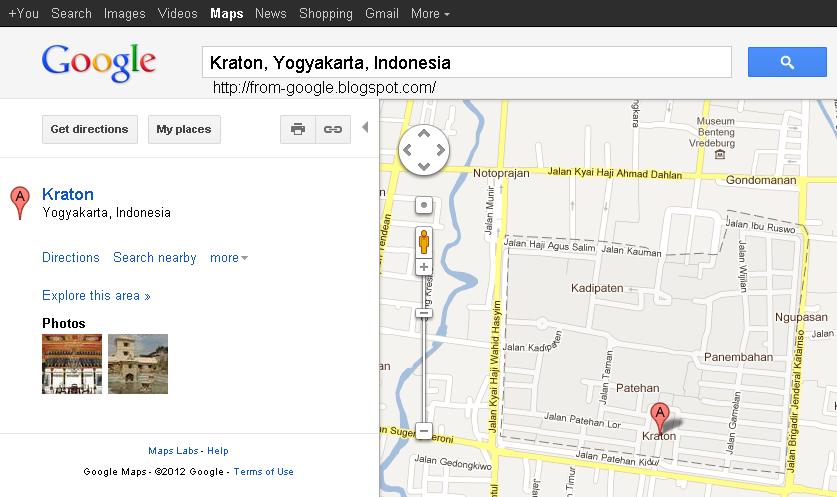The height and width of the screenshot is (497, 837).
Task: Click the my location circle button
Action: [x=424, y=205]
